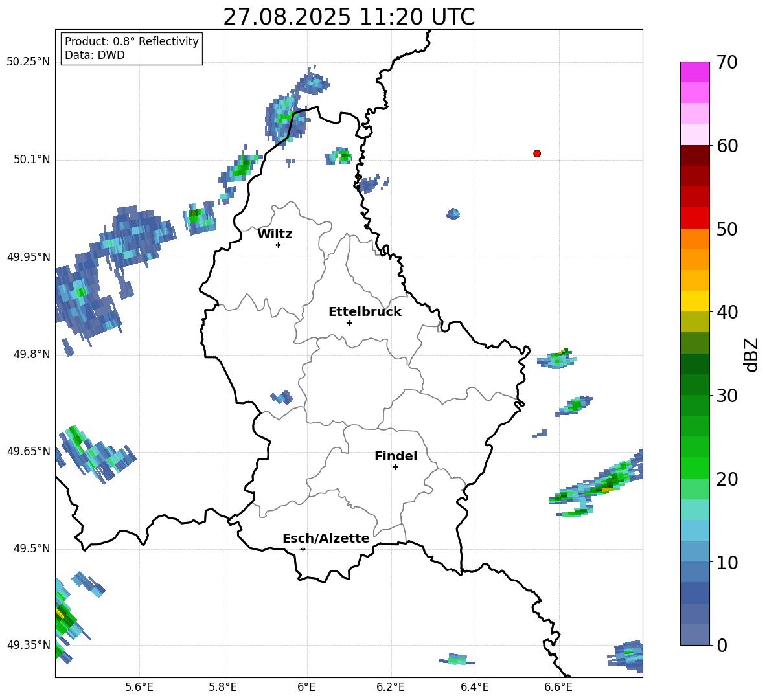
Task: Click the 6.4°E longitude label
Action: 474,687
